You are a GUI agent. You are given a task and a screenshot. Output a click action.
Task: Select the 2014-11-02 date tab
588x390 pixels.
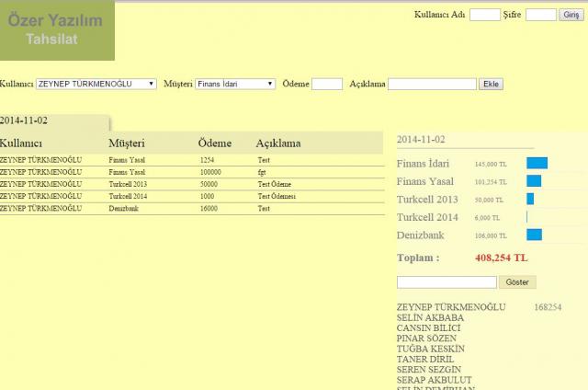(x=53, y=120)
